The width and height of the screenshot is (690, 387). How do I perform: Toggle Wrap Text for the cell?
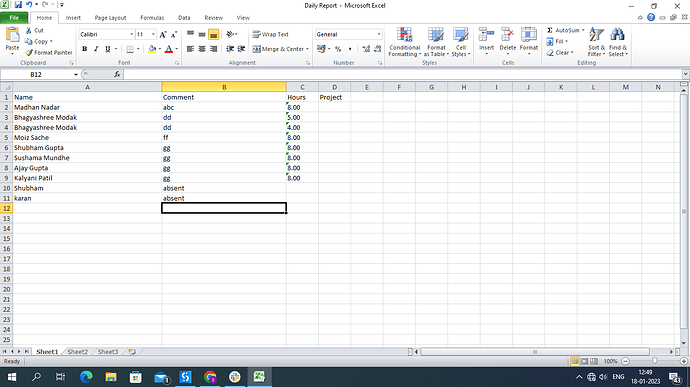pyautogui.click(x=271, y=34)
